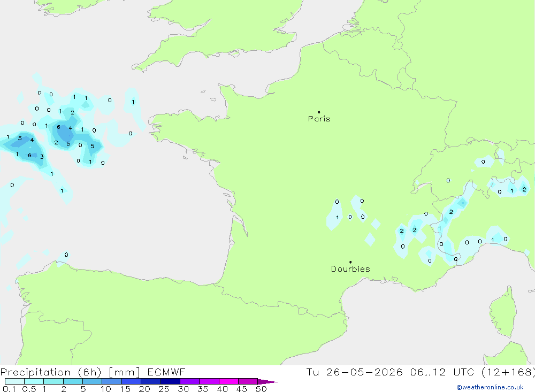Click the '0.1' legend scale label
Screen dimensions: 535x392
pos(9,389)
